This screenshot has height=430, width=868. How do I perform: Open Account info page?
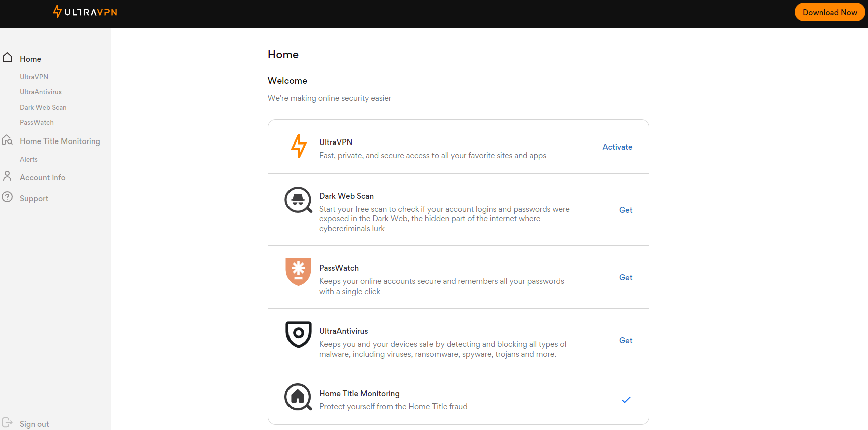pos(43,178)
